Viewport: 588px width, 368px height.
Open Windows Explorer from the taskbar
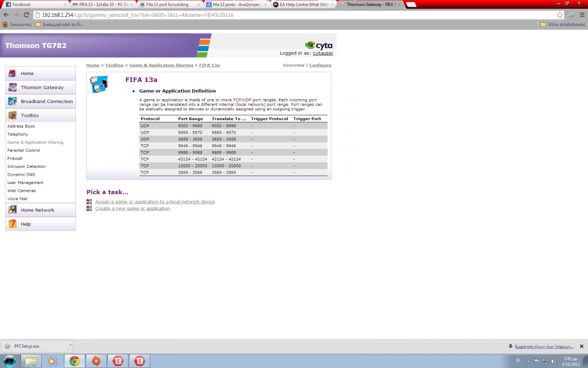click(31, 361)
